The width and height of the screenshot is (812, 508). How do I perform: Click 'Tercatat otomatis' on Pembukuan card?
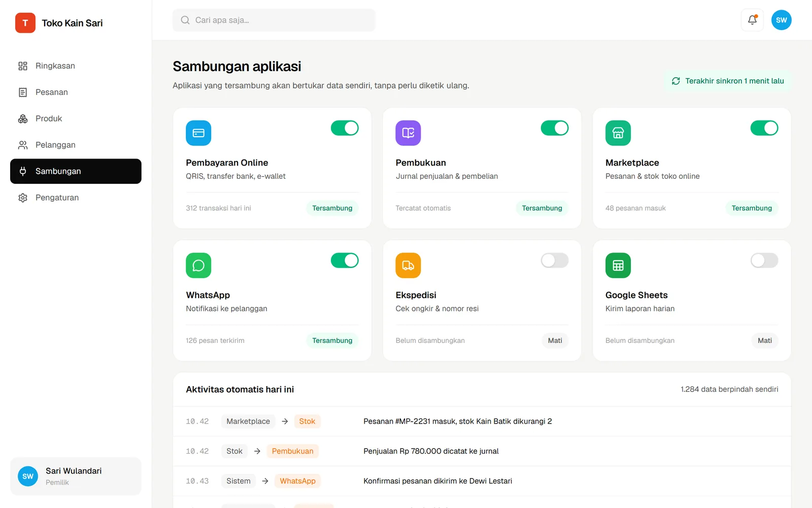423,208
